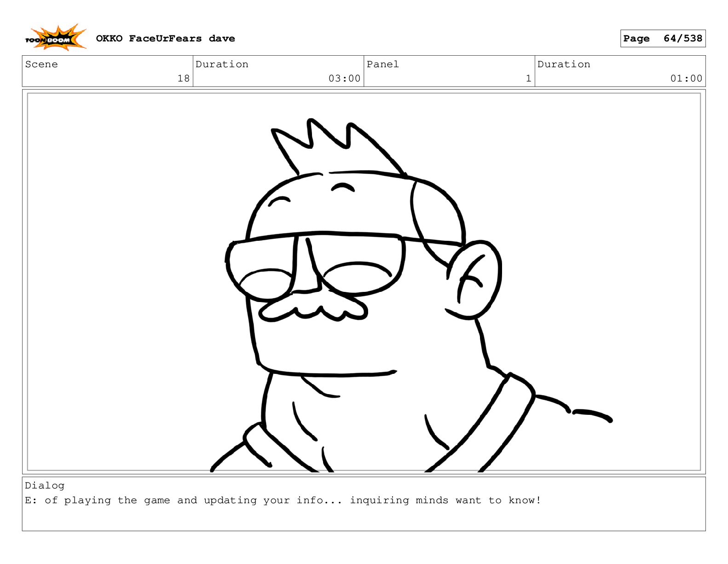This screenshot has height=564, width=728.
Task: Click scene duration value '03:00'
Action: (344, 78)
